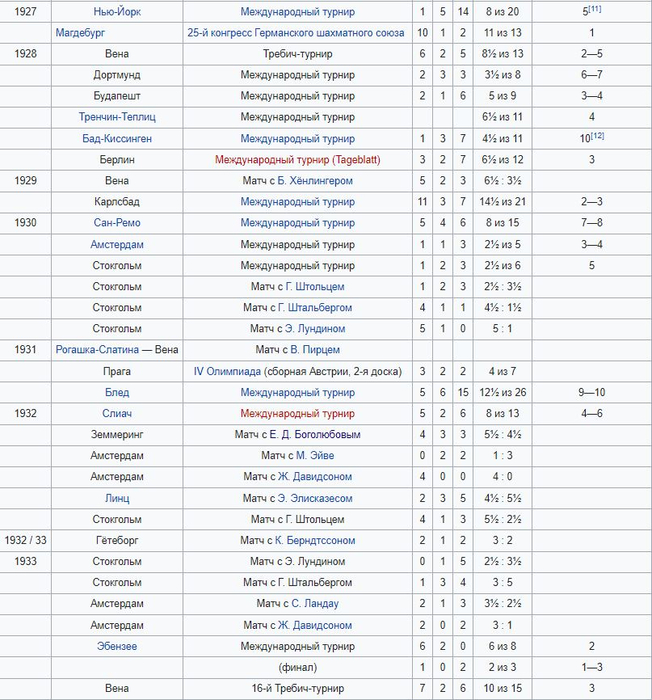Open the Э. Элисказесом player link
The image size is (652, 700).
pyautogui.click(x=315, y=498)
